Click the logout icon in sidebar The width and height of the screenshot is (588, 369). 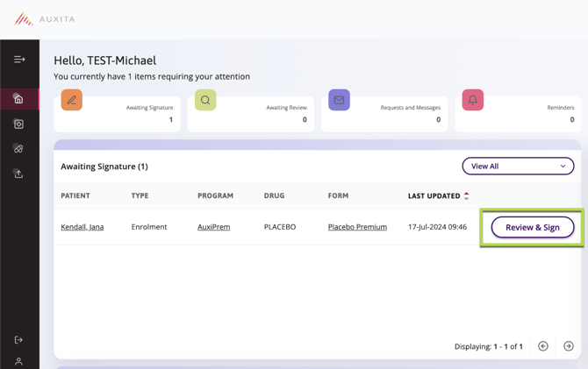click(18, 339)
